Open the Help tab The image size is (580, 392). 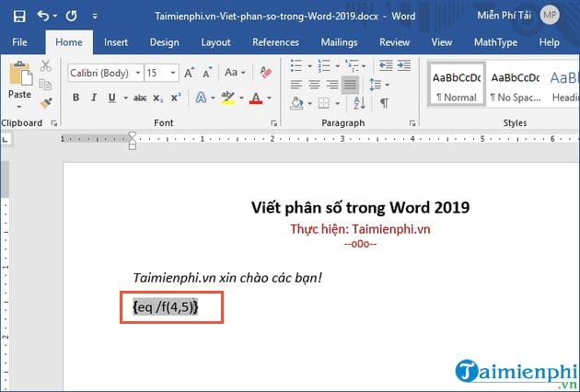point(549,42)
